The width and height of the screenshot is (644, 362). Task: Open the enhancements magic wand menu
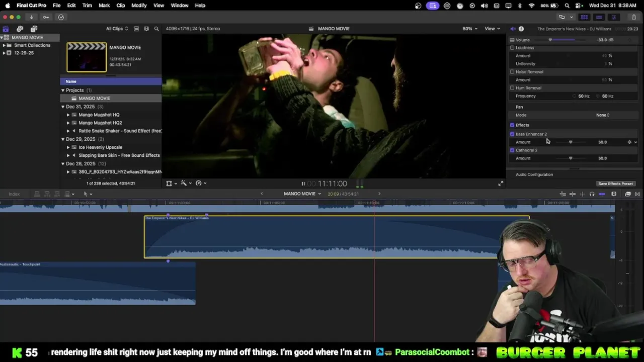185,183
